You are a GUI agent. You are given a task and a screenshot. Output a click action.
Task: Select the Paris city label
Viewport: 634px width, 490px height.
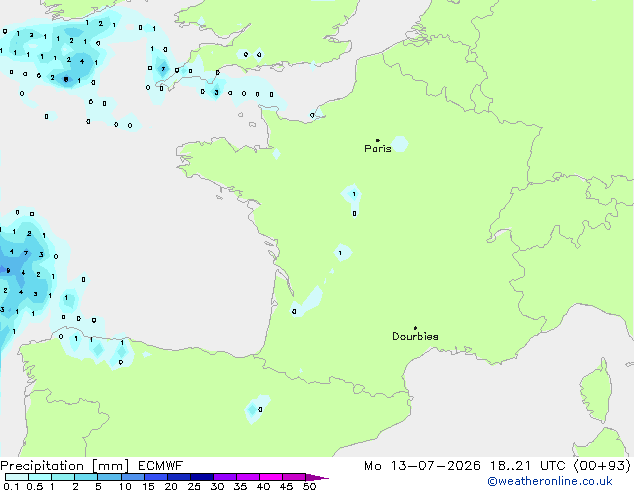pyautogui.click(x=378, y=149)
